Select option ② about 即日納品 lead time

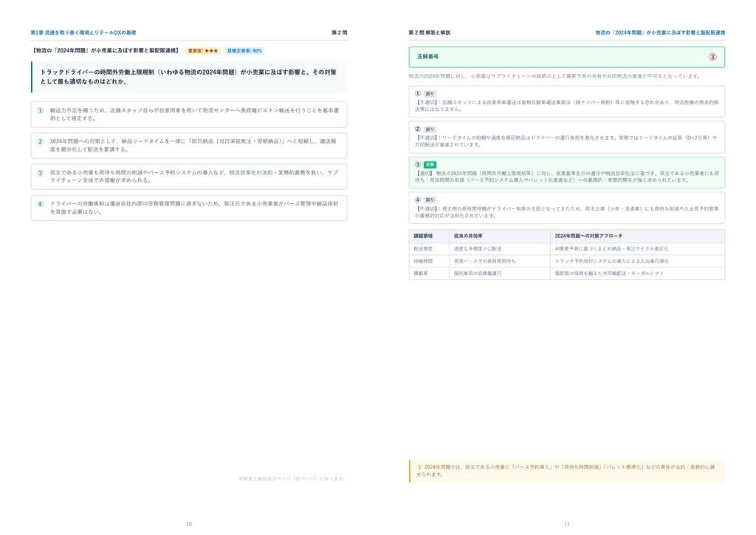tap(189, 146)
